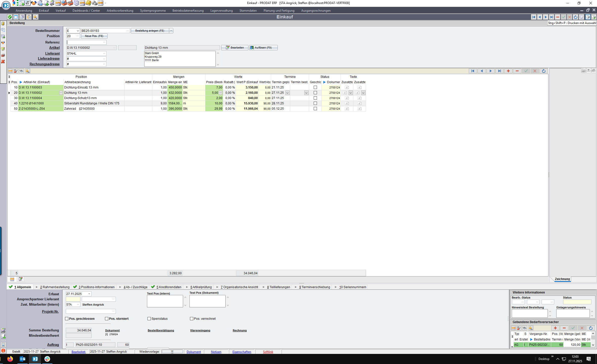Open the Lagerverwaltung menu
Viewport: 597px width, 364px height.
click(x=221, y=11)
